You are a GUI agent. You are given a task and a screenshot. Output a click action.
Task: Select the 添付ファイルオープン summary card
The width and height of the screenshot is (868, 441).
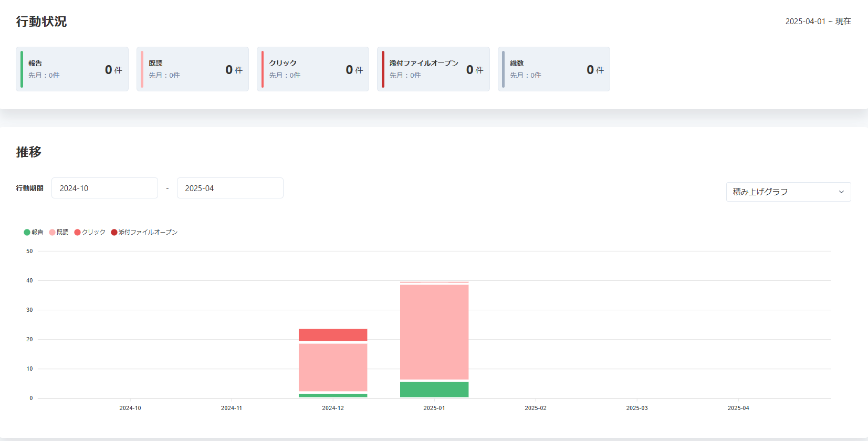433,69
